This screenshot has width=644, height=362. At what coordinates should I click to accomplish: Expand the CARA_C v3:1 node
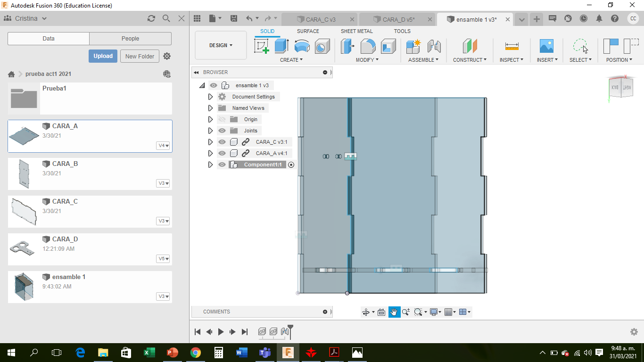(211, 142)
